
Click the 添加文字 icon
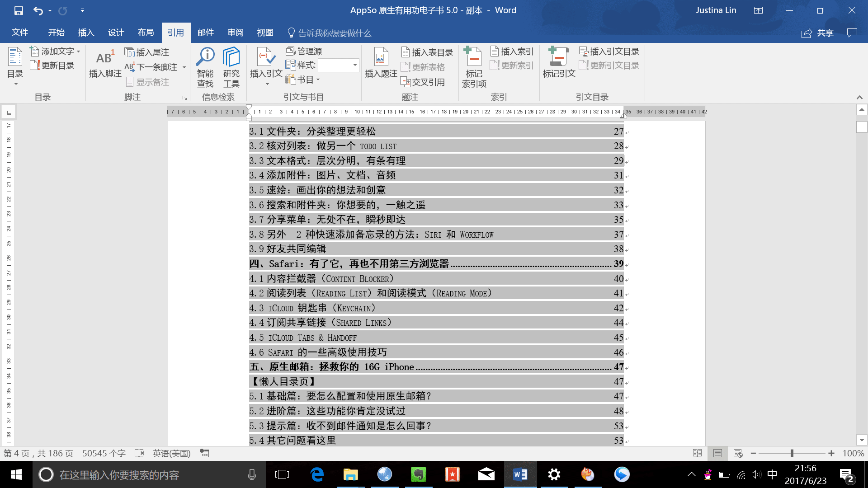pos(35,51)
